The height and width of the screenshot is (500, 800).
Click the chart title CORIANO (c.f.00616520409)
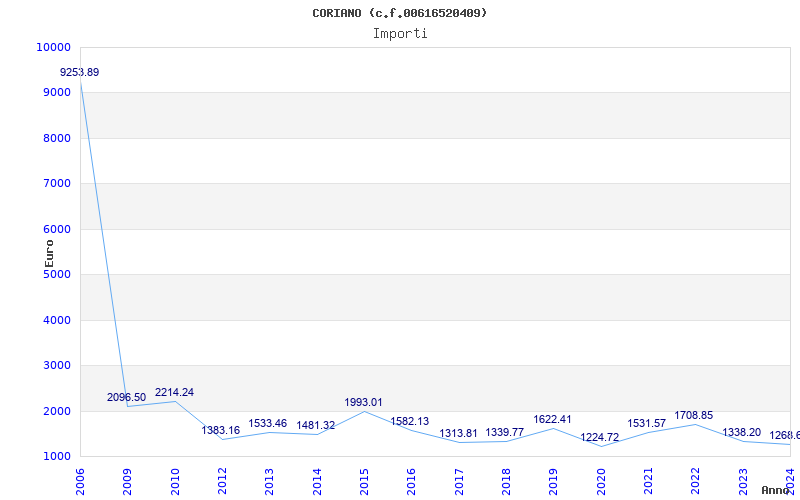(x=400, y=13)
